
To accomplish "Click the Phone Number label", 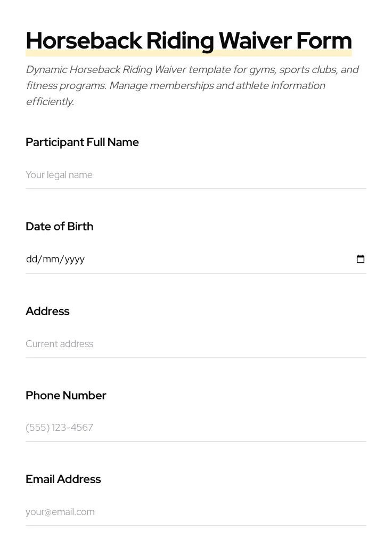I will tap(66, 396).
